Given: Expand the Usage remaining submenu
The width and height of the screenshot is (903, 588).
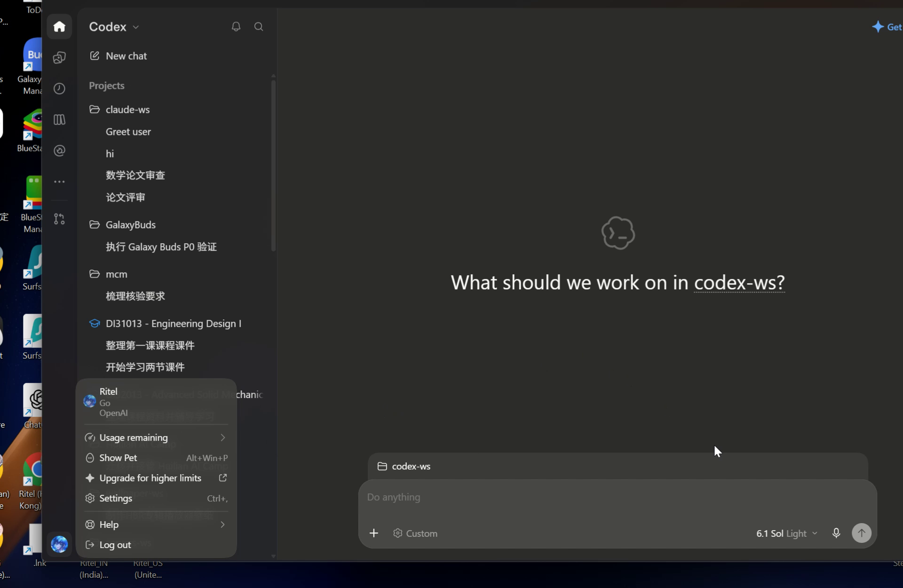Looking at the screenshot, I should click(156, 437).
